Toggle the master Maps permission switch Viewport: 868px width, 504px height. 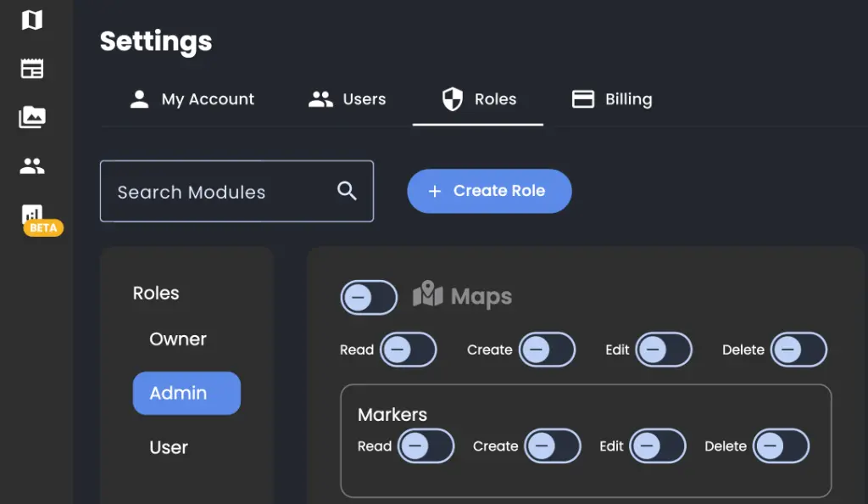pos(369,298)
